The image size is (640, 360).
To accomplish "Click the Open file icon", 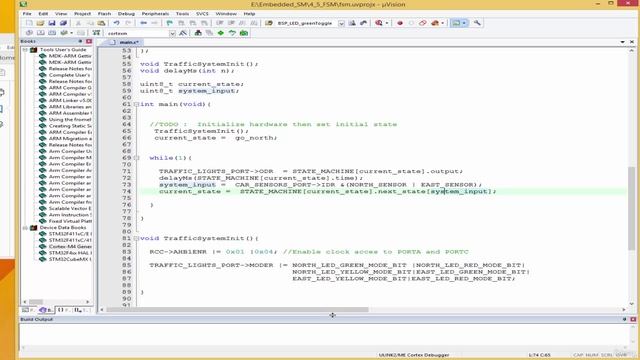I will (40, 23).
